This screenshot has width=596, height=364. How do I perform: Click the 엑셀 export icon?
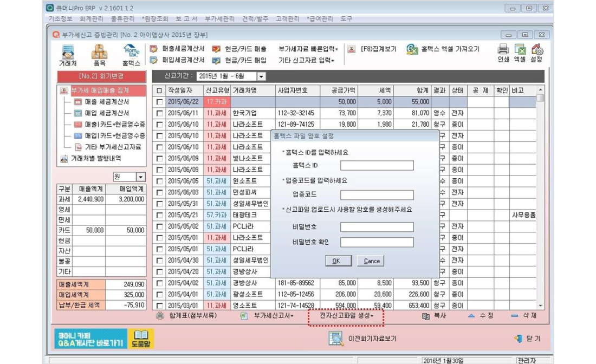520,53
